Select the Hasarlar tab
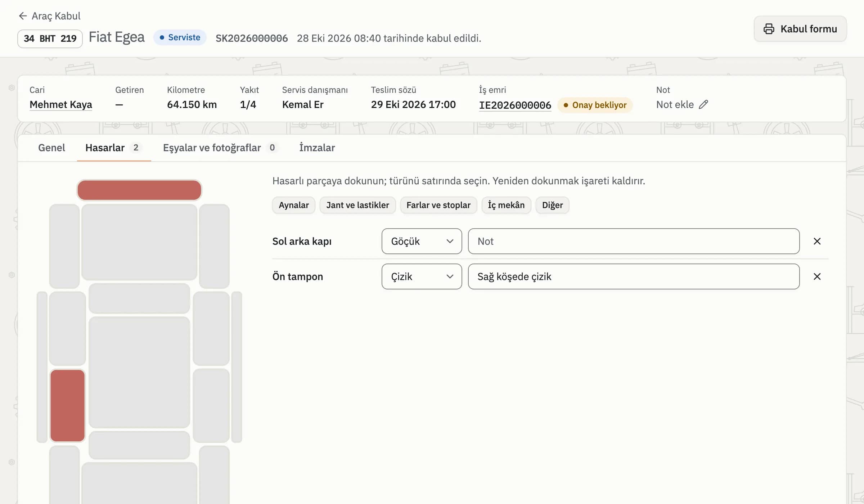 click(x=114, y=148)
